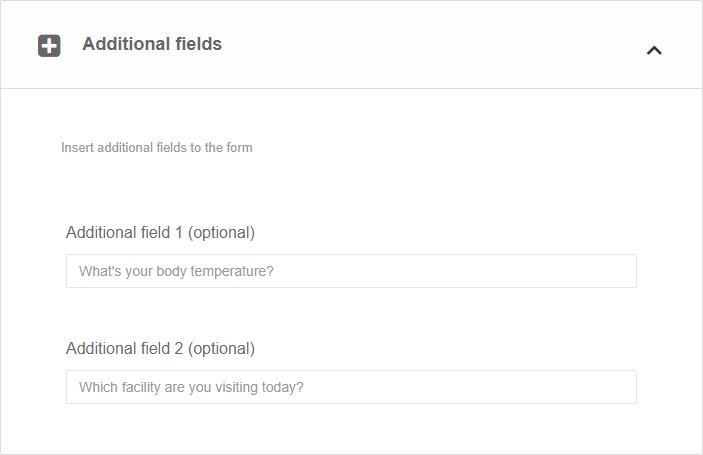703x455 pixels.
Task: Place cursor in the first optional field
Action: [351, 271]
